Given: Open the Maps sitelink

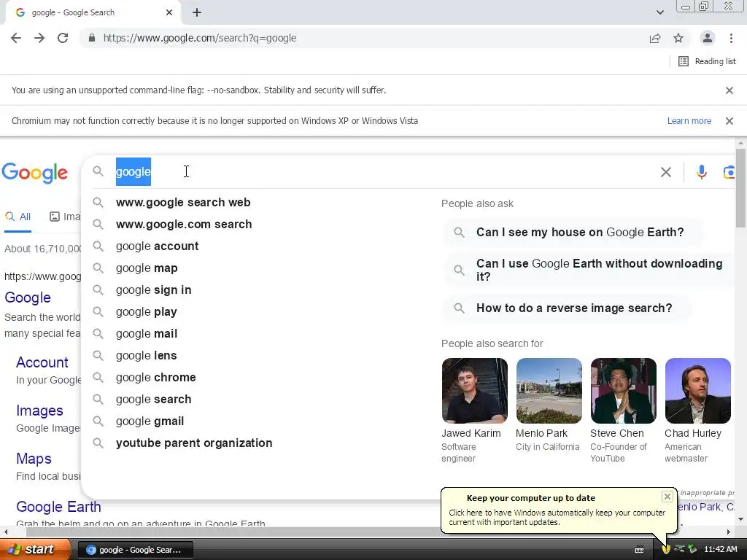Looking at the screenshot, I should click(x=34, y=459).
